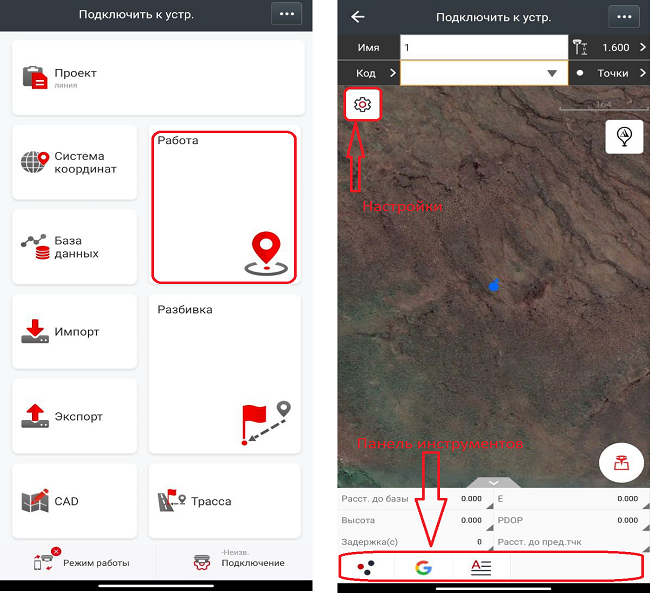Click the blue position marker on map
This screenshot has width=662, height=600.
tap(494, 285)
